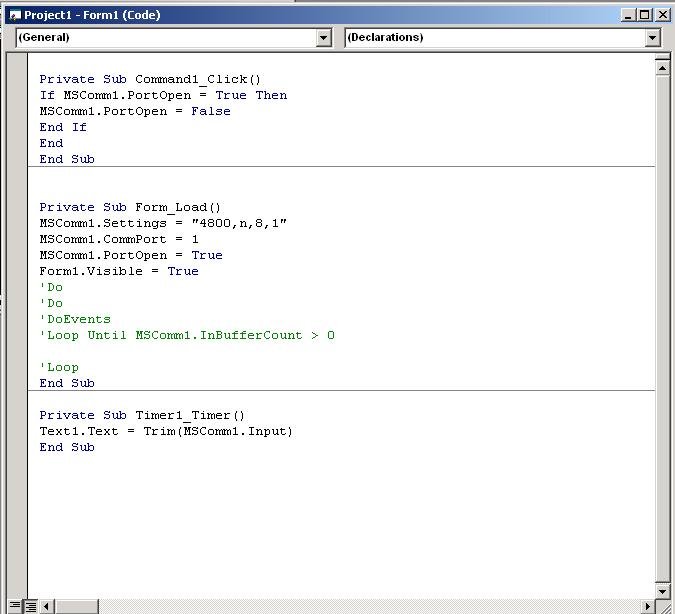Viewport: 675px width, 614px height.
Task: Click line 'MSComm1.CommPort = 1'
Action: (x=119, y=239)
